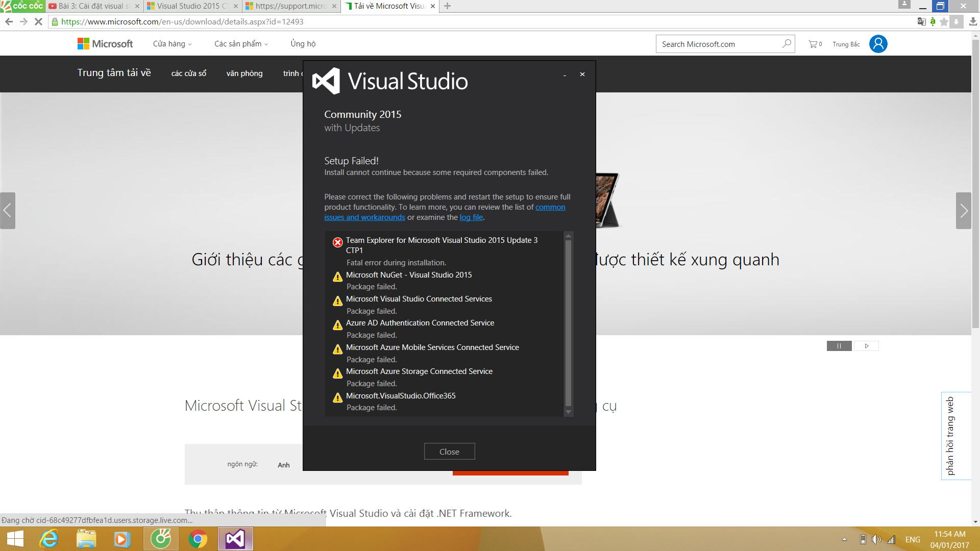Image resolution: width=980 pixels, height=551 pixels.
Task: Click warning icon beside Azure AD Authentication
Action: coord(337,325)
